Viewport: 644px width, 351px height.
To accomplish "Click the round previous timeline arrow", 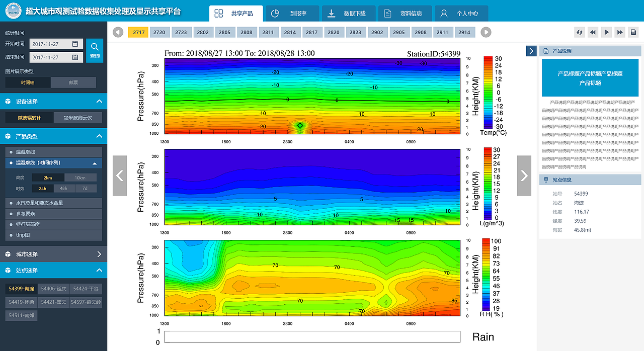I will 118,32.
